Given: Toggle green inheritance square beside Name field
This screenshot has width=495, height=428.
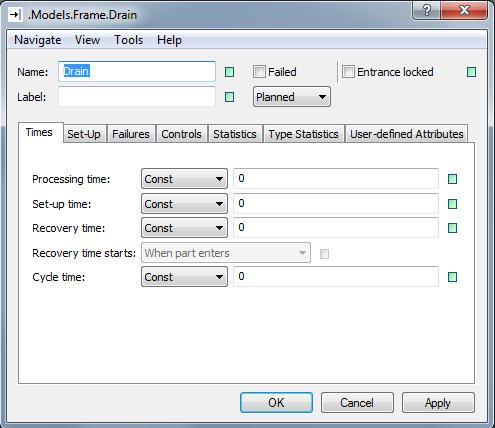Looking at the screenshot, I should [229, 72].
